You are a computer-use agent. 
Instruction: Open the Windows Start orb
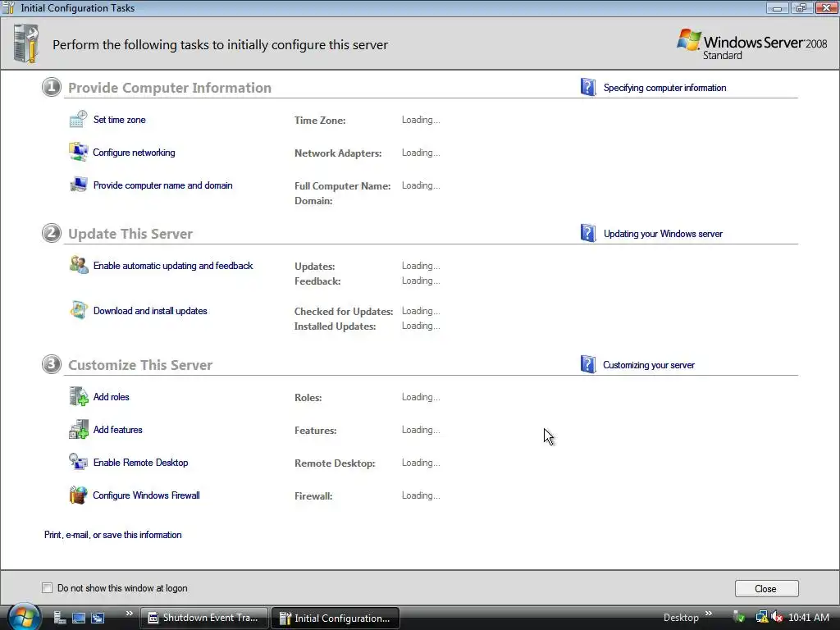(x=24, y=617)
